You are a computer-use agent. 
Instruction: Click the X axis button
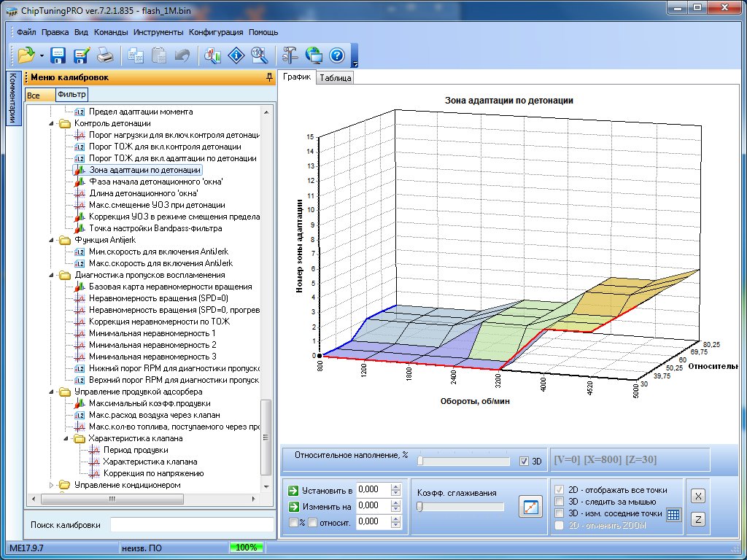pyautogui.click(x=698, y=497)
